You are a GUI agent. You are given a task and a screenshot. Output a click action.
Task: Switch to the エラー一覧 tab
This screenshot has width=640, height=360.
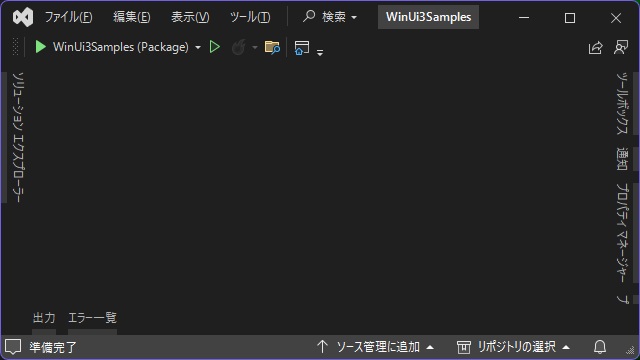click(92, 318)
